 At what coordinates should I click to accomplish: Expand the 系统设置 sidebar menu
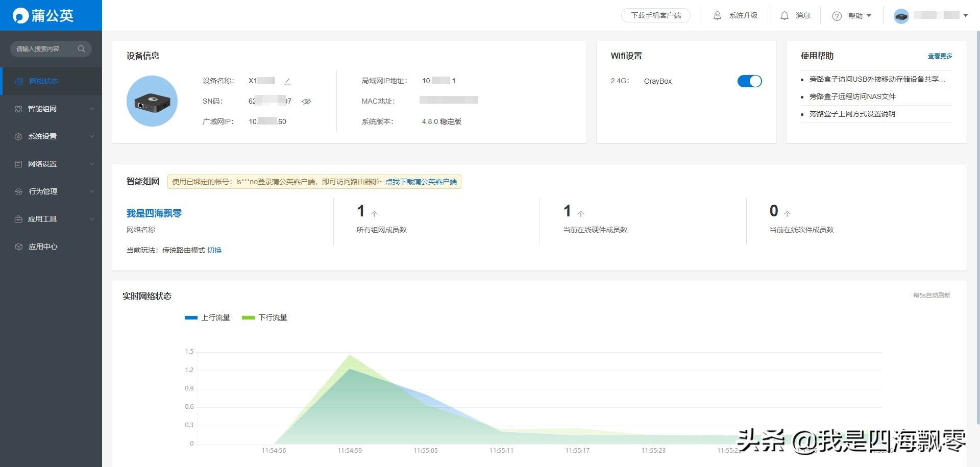click(x=51, y=136)
